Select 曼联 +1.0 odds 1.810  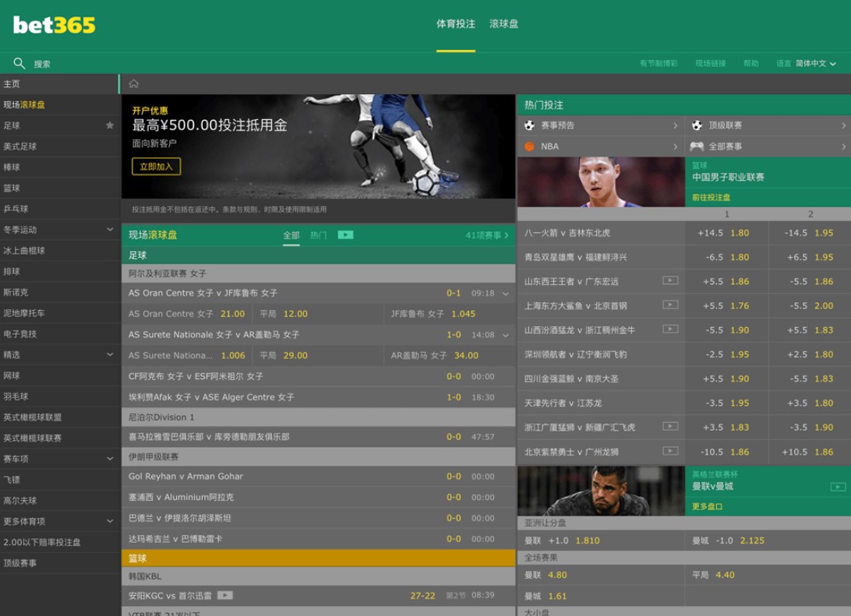601,540
